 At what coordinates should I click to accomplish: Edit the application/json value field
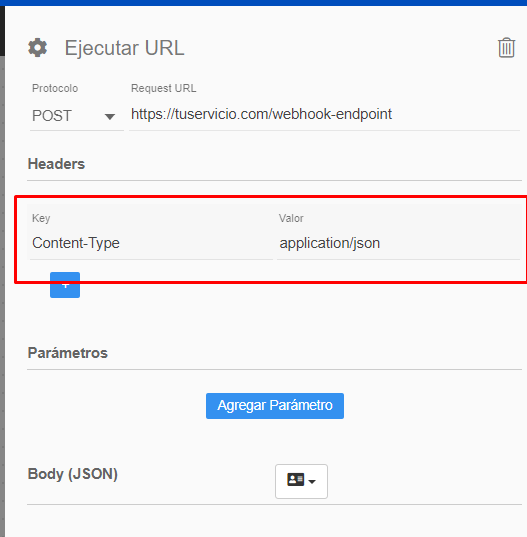coord(398,243)
